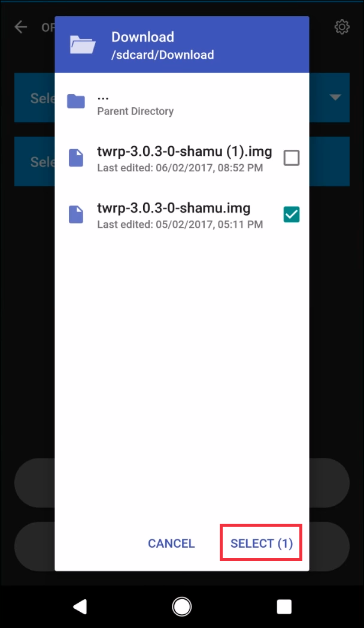Tap the /sdcard/Download path text
The image size is (364, 628).
click(x=162, y=55)
